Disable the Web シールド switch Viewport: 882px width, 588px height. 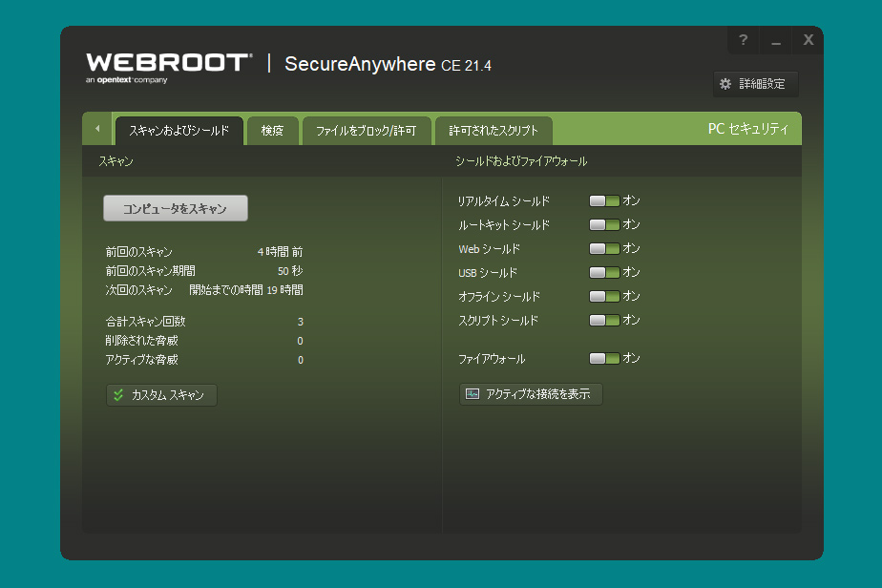[604, 248]
